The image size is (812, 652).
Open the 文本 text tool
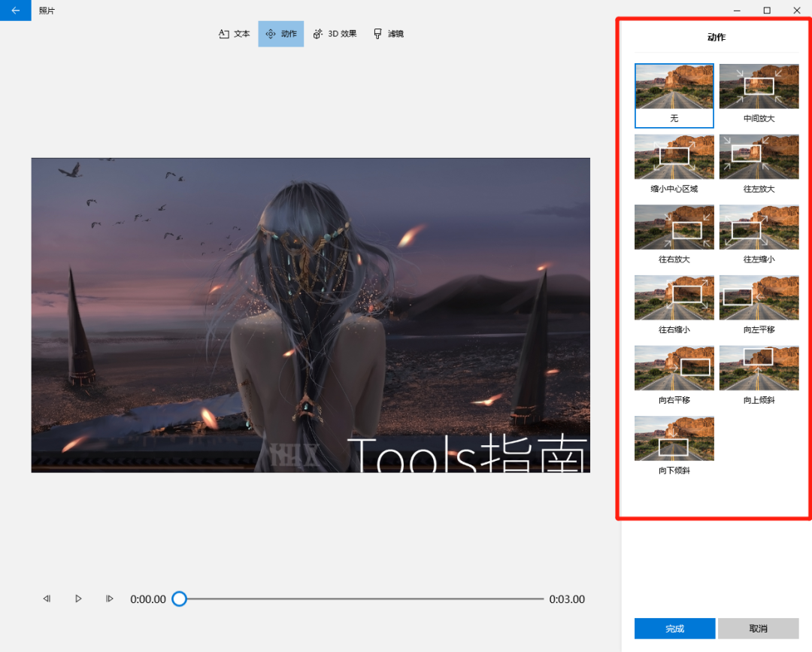pyautogui.click(x=234, y=34)
